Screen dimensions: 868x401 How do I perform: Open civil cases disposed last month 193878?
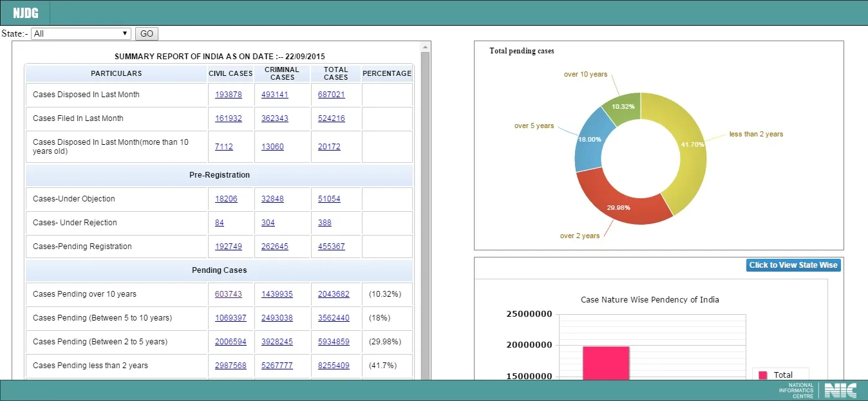pos(229,95)
